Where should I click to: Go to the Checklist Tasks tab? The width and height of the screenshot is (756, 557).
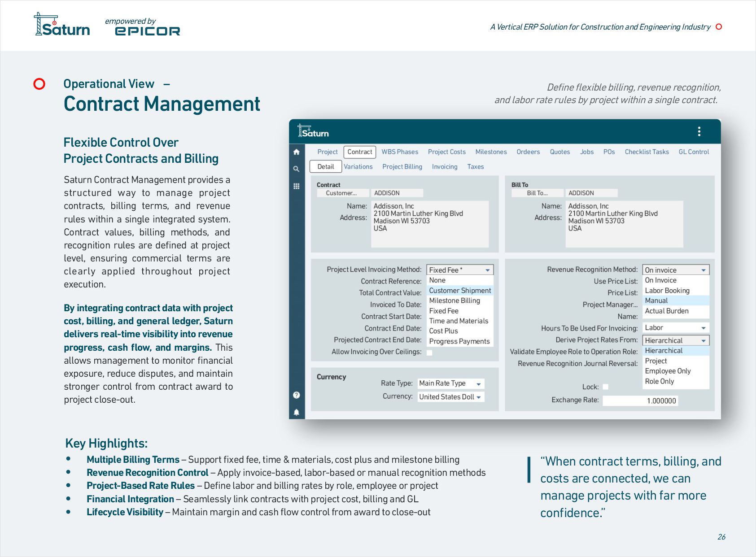[647, 152]
